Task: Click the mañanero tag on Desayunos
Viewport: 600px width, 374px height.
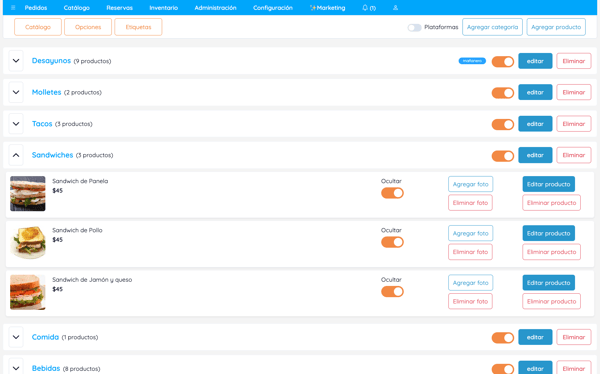Action: click(x=472, y=61)
